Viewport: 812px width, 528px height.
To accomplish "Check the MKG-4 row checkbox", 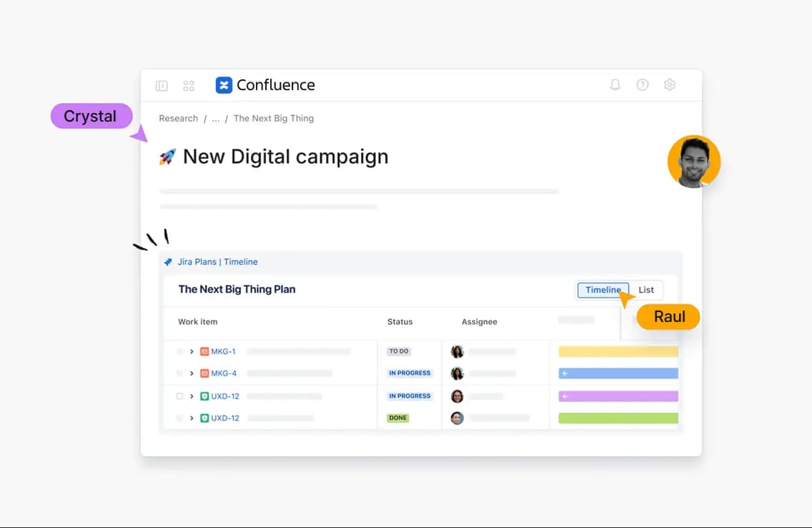I will pyautogui.click(x=179, y=373).
